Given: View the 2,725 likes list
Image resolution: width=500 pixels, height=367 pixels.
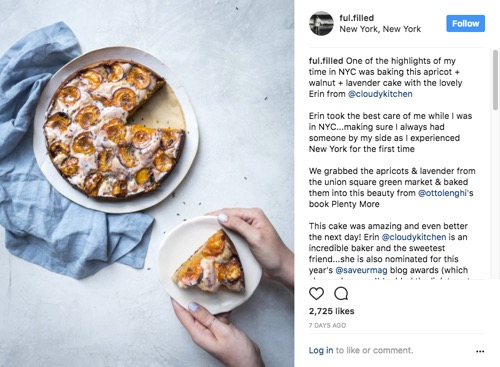Looking at the screenshot, I should [331, 311].
